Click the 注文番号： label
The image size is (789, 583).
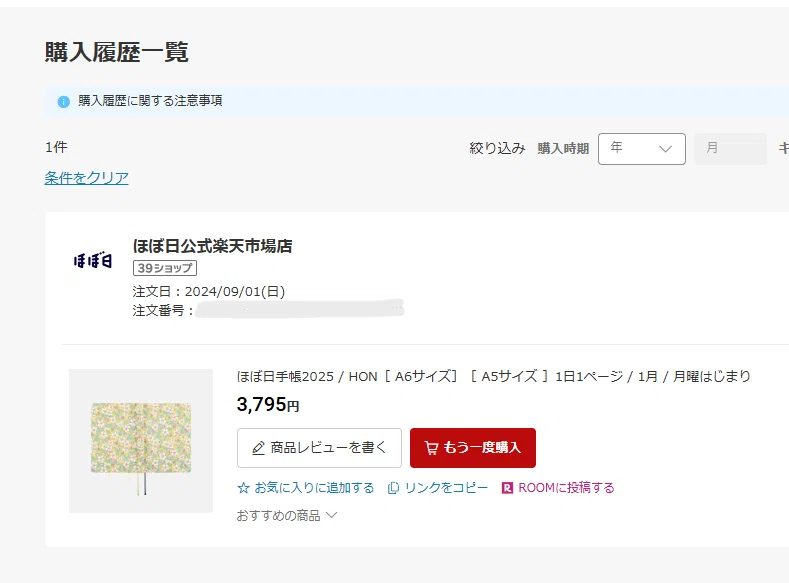164,310
